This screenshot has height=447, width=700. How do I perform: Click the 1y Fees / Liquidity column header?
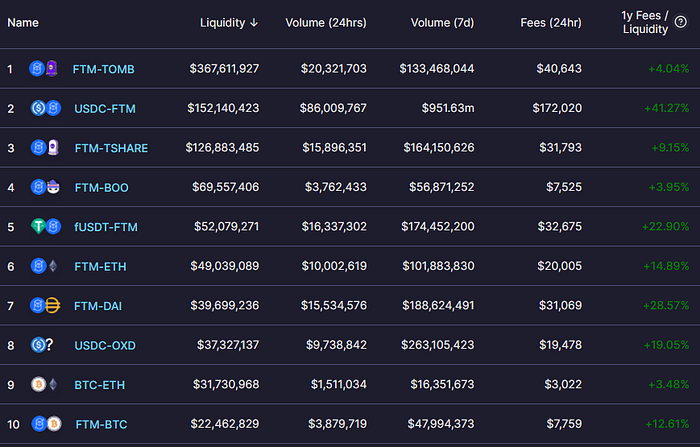[x=645, y=22]
